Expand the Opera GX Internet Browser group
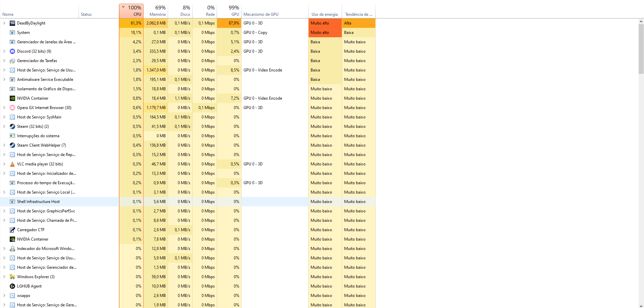644x308 pixels. pyautogui.click(x=4, y=108)
